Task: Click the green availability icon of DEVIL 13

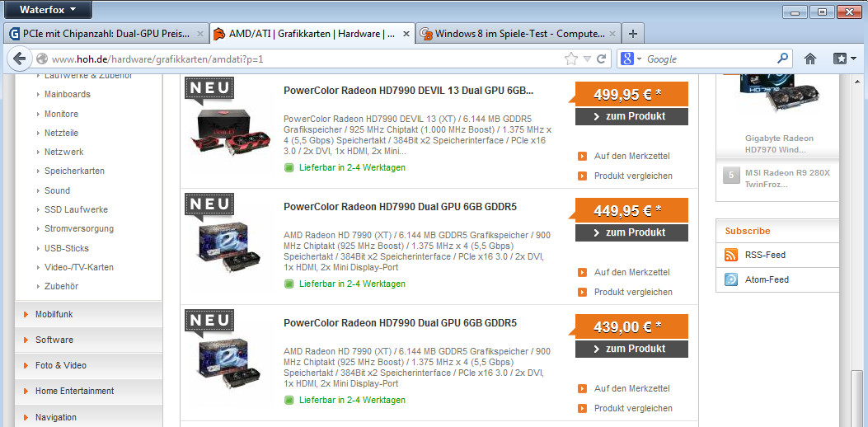Action: 289,168
